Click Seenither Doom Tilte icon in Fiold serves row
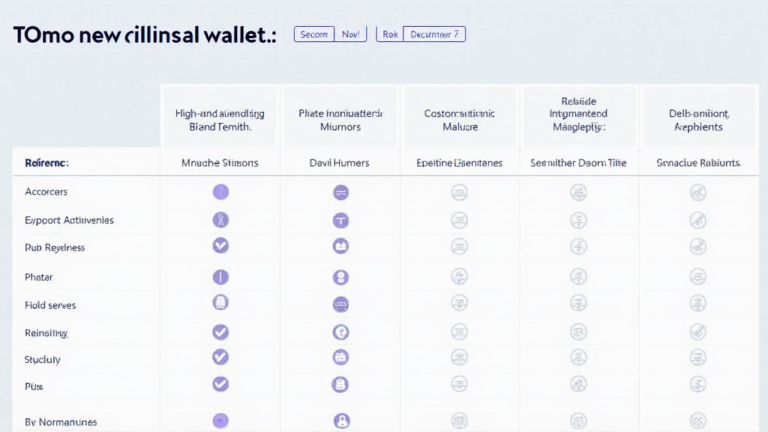 [578, 304]
